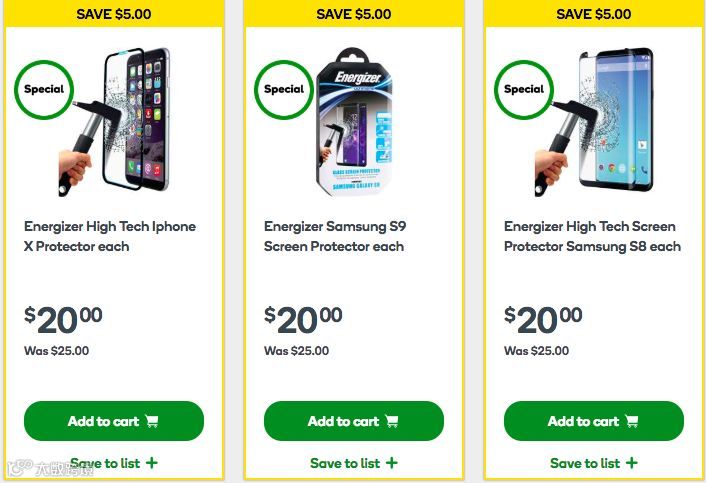Click the cart icon on the first Add to cart button

point(152,421)
